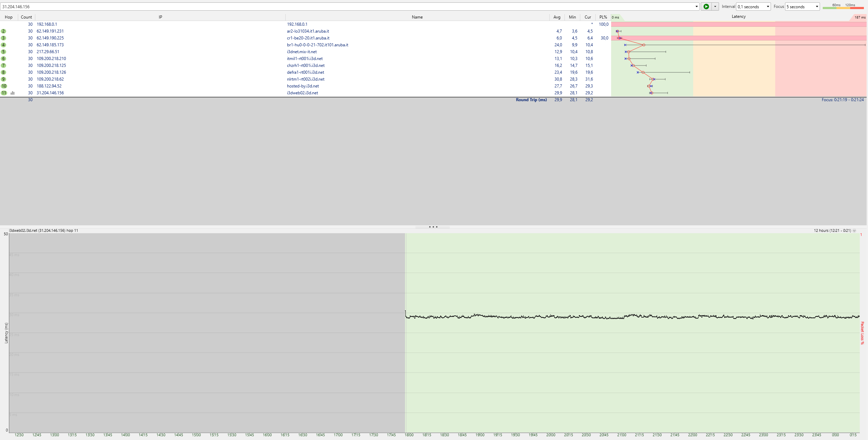868x440 pixels.
Task: Sort by the PL% column header
Action: 603,17
